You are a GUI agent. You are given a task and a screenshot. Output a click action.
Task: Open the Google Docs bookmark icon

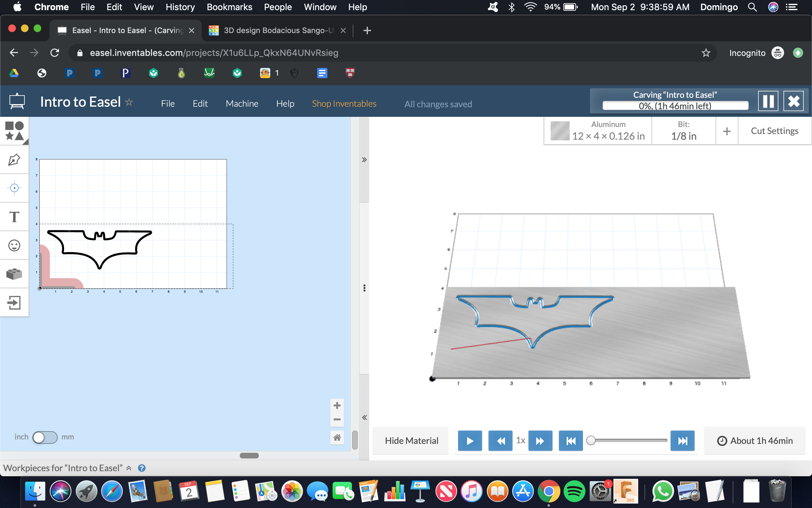click(322, 73)
